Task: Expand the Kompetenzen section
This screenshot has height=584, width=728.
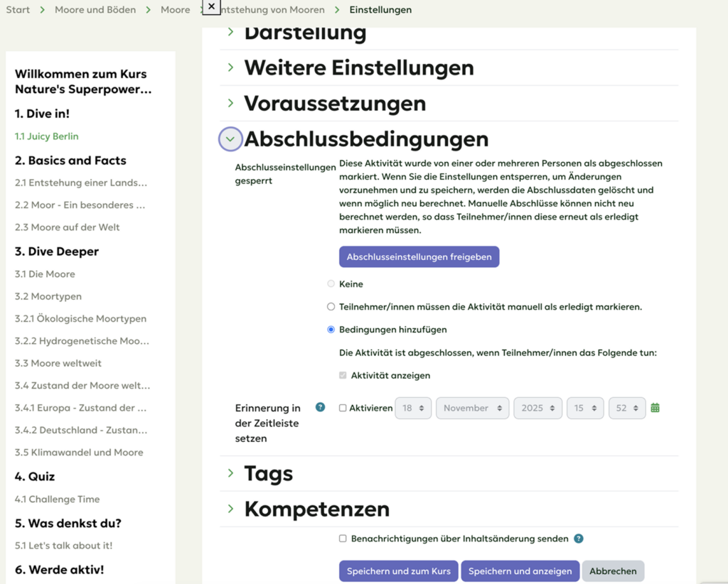Action: tap(230, 509)
